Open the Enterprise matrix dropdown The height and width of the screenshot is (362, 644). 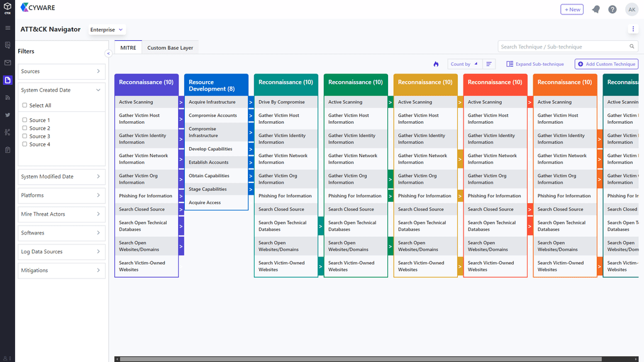point(106,30)
